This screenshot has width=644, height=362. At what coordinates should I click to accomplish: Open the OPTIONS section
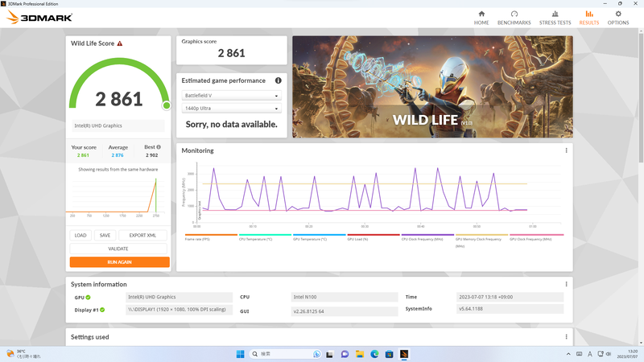618,18
